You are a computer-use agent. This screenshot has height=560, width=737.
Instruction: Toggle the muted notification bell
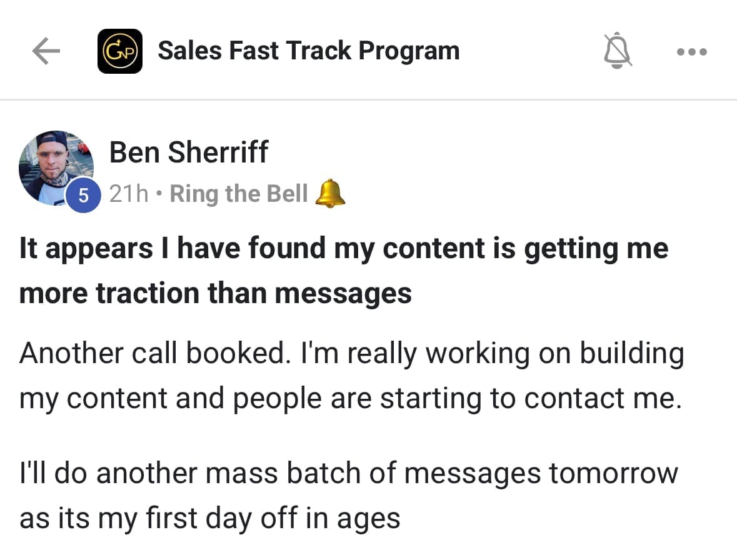tap(618, 51)
